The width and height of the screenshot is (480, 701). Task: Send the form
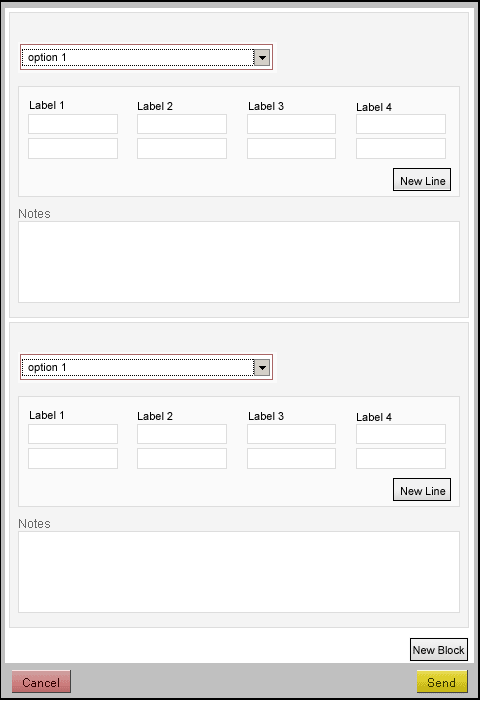tap(442, 682)
